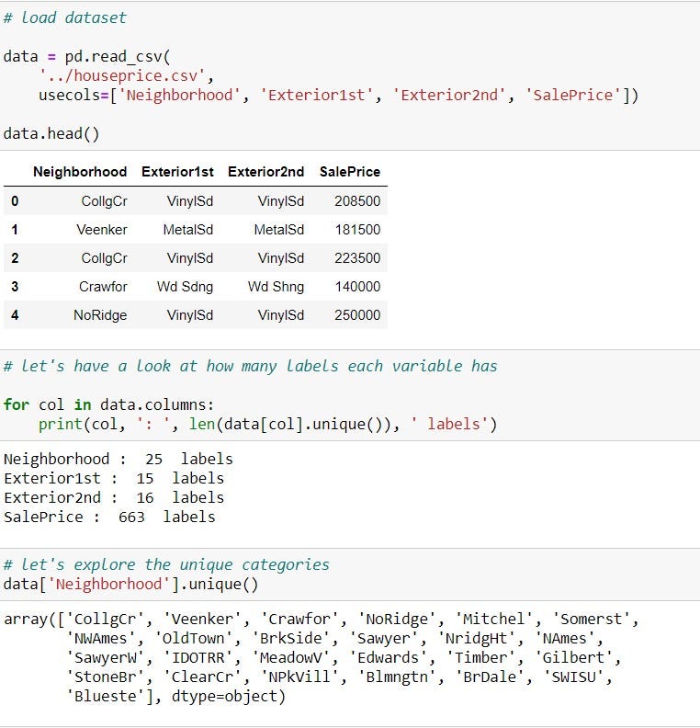Click the data['Neighborhood'].unique() code line
The width and height of the screenshot is (700, 728).
(130, 584)
